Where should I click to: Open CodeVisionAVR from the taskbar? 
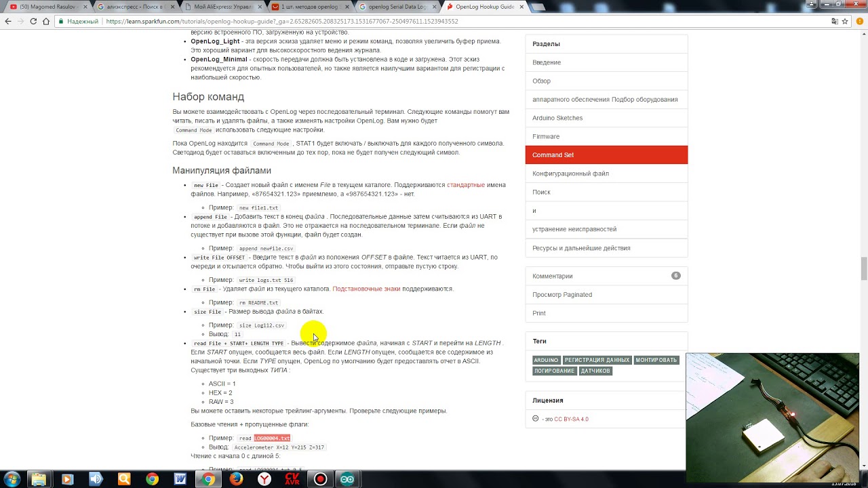click(292, 479)
